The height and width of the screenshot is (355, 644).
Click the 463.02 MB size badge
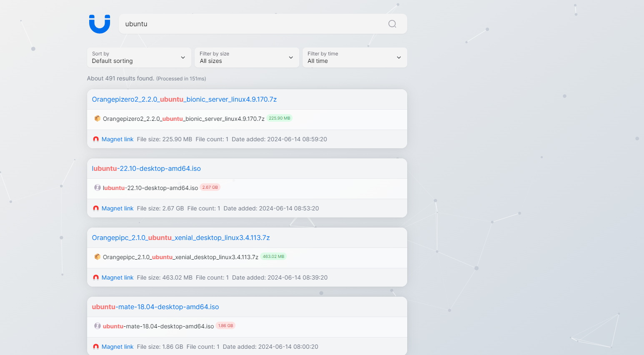pyautogui.click(x=273, y=257)
